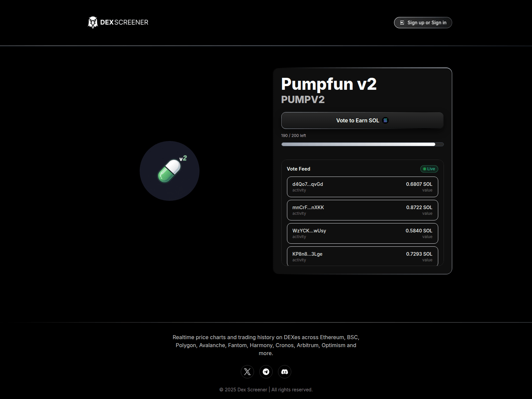Screen dimensions: 532x399
Task: Click the PUMPV2 ticker symbol
Action: pos(303,100)
